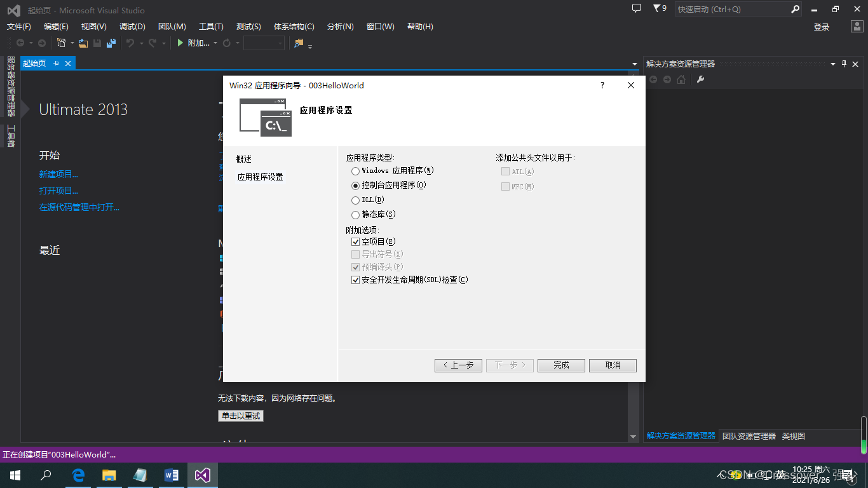Click the 打开项目... link
868x488 pixels.
(58, 191)
